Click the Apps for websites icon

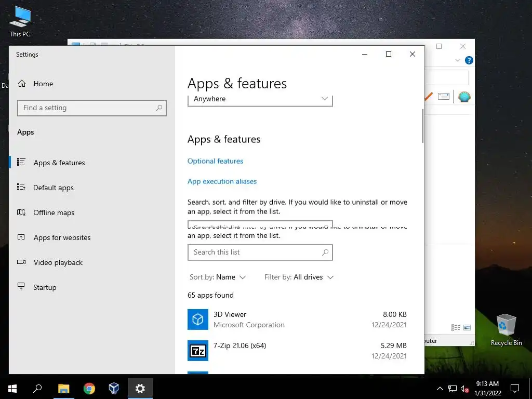[x=21, y=237]
